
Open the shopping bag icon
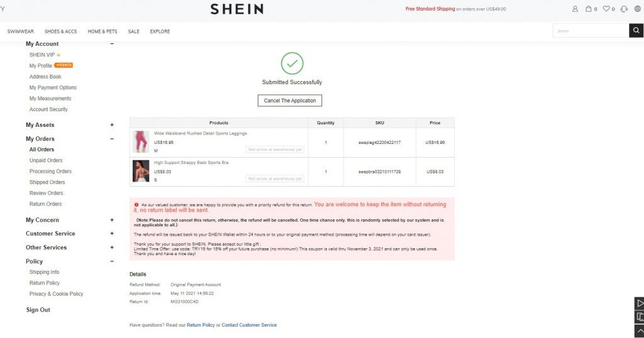pyautogui.click(x=588, y=9)
